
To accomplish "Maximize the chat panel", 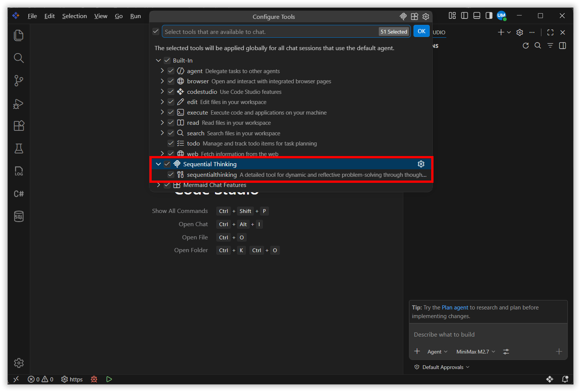I will click(x=550, y=32).
